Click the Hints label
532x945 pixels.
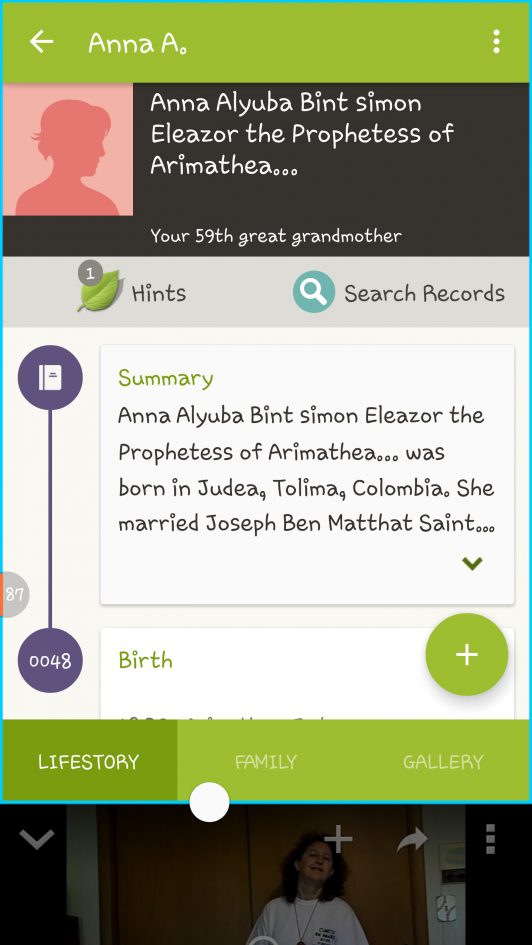point(159,294)
